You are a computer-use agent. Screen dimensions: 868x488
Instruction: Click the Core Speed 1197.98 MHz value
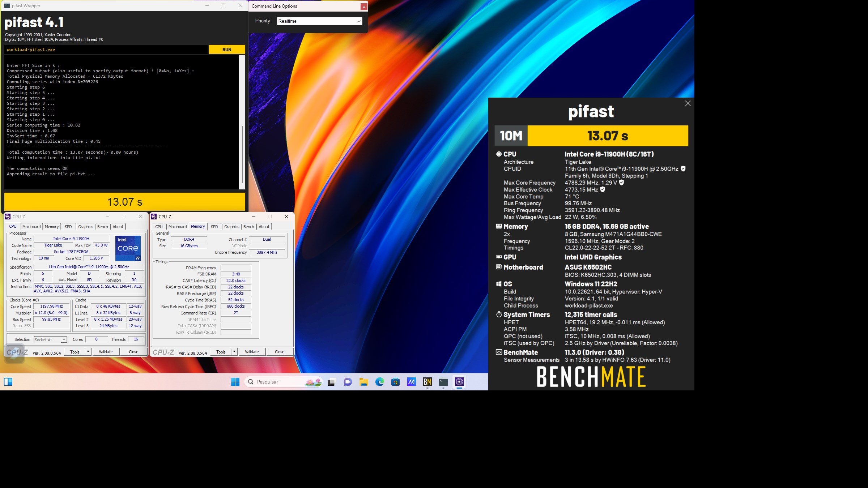(x=52, y=307)
